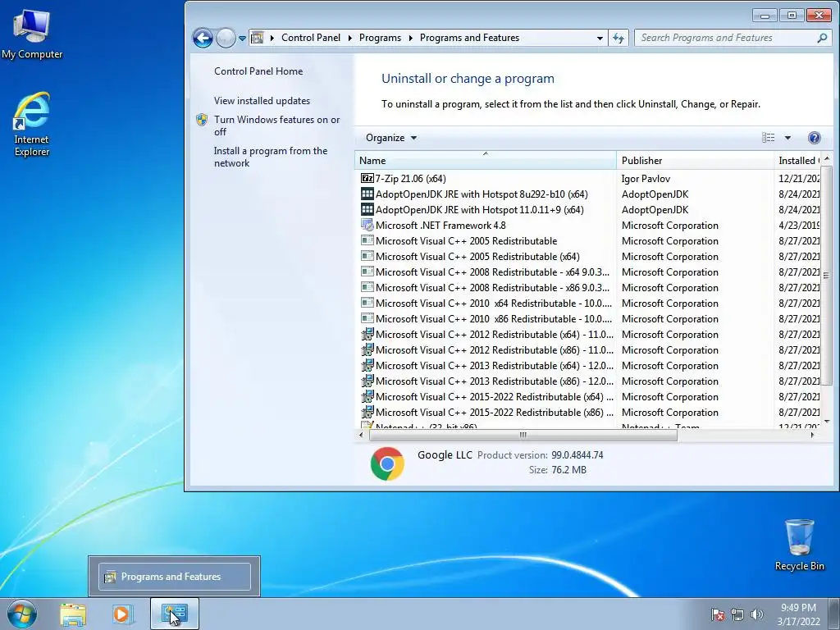Viewport: 840px width, 630px height.
Task: Click Control Panel in breadcrumb path
Action: pyautogui.click(x=311, y=38)
